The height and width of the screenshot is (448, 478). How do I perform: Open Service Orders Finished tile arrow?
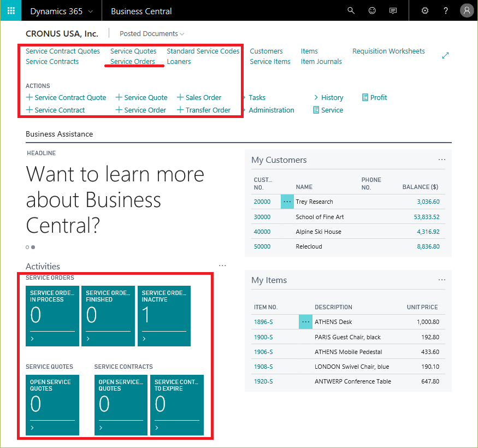[x=88, y=339]
